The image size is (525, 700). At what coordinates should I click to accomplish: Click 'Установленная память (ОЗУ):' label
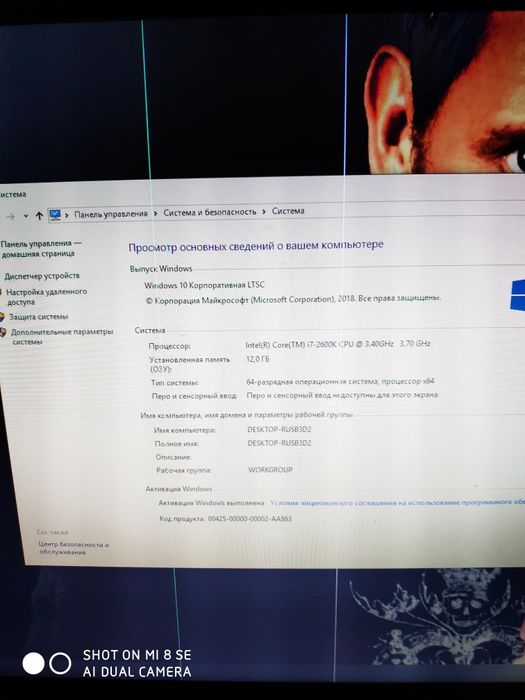tap(190, 364)
